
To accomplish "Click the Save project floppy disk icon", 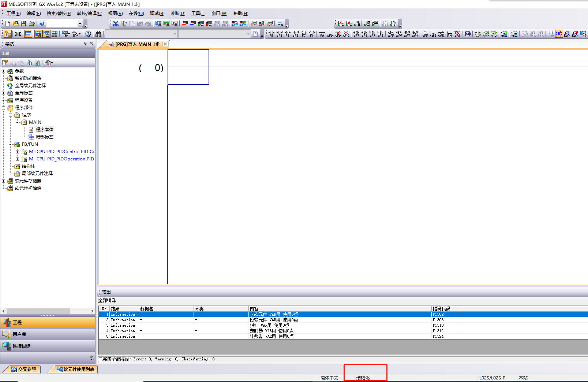I will [x=23, y=24].
